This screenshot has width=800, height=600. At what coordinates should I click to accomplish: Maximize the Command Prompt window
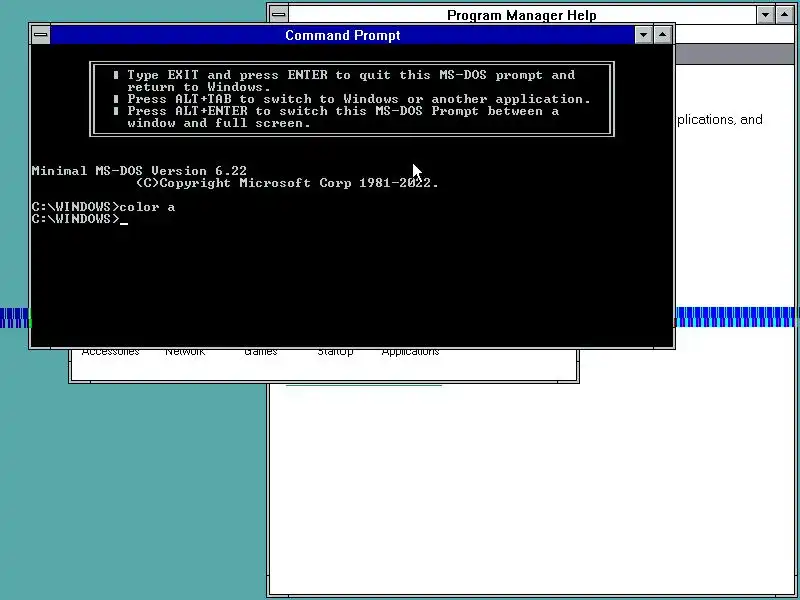tap(662, 35)
